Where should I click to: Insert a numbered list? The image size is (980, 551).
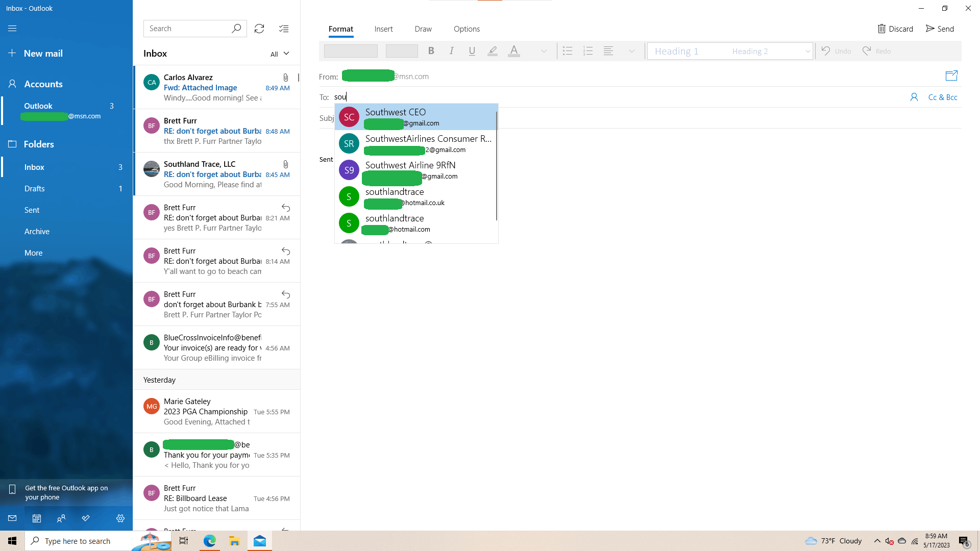(x=588, y=51)
